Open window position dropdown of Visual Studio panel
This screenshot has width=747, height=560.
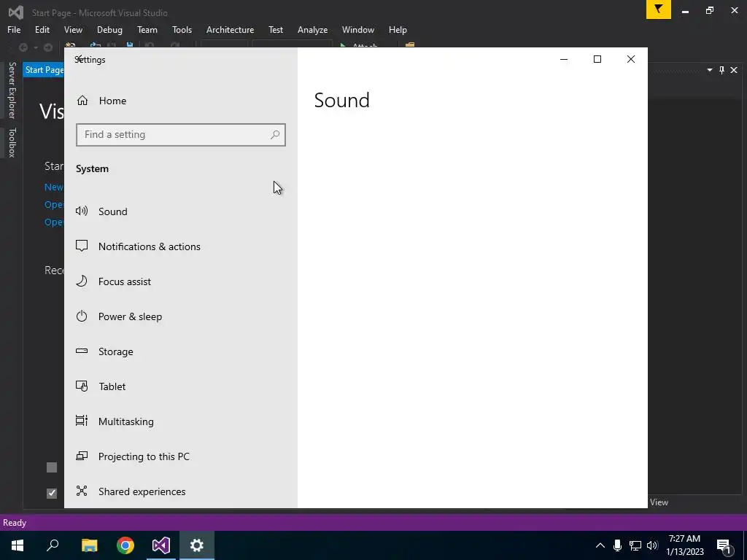tap(709, 70)
